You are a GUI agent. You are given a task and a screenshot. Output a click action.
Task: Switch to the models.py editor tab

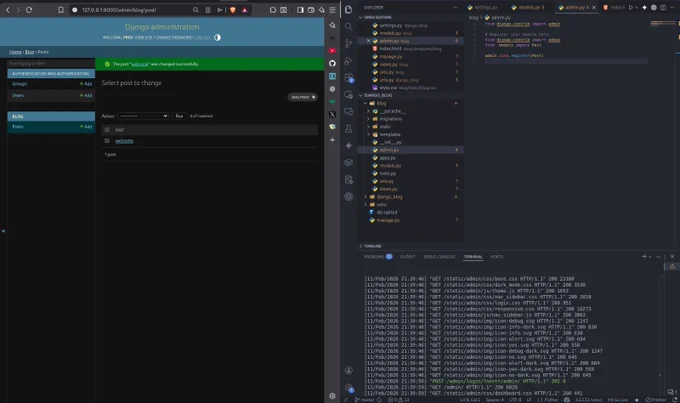coord(528,7)
